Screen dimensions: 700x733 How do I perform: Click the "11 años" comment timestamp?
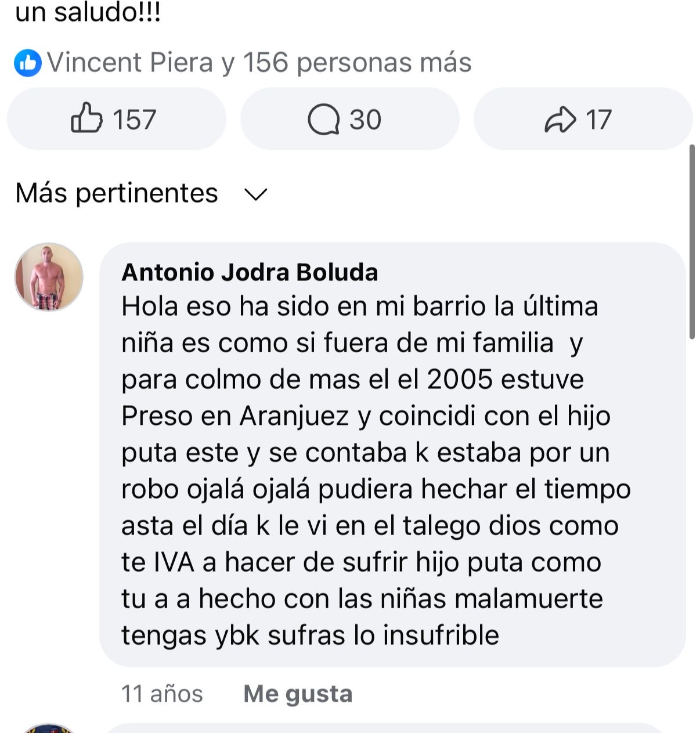[162, 694]
